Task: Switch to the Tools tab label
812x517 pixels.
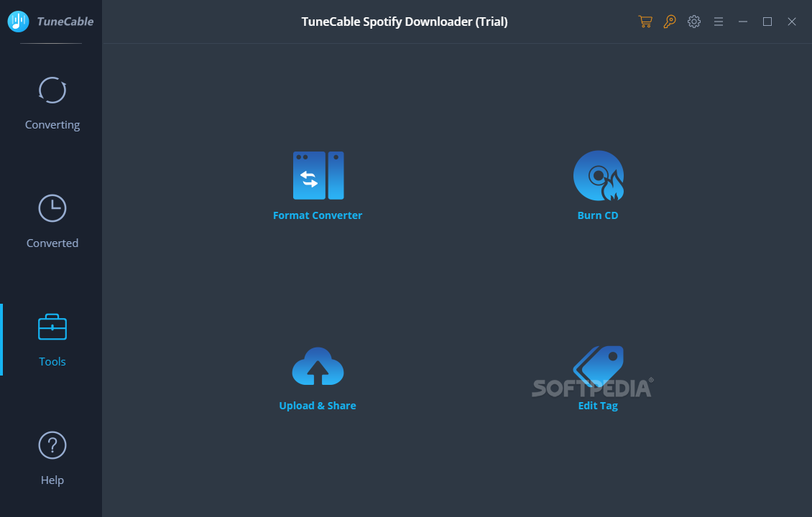Action: [x=52, y=361]
